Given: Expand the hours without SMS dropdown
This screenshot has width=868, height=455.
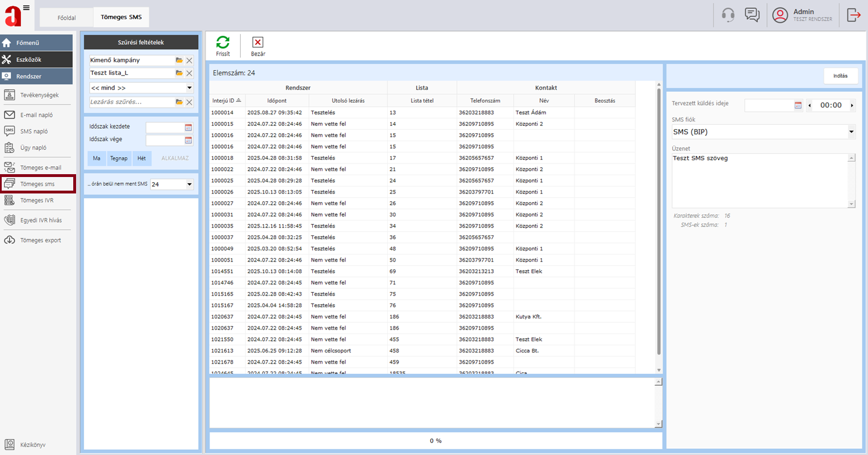Looking at the screenshot, I should 189,184.
